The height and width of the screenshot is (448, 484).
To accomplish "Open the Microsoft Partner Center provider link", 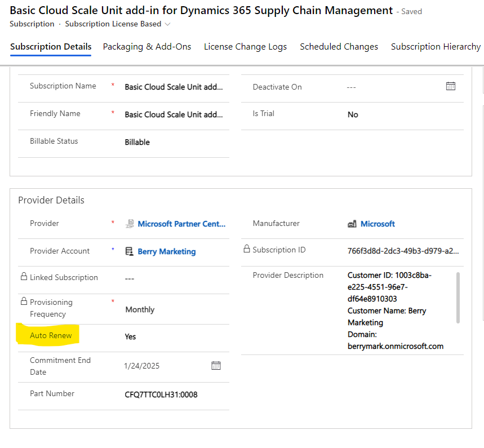I will (181, 224).
